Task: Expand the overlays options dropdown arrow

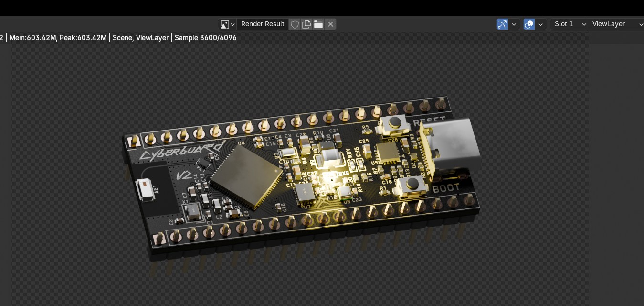Action: 541,24
